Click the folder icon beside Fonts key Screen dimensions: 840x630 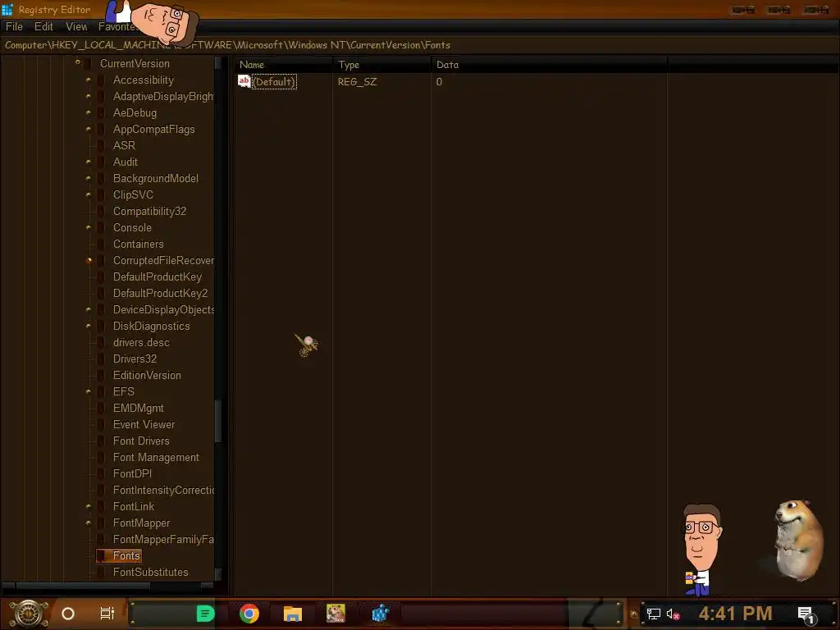(x=101, y=555)
